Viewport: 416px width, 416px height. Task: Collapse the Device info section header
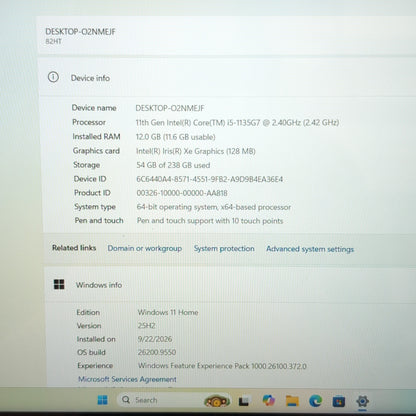(228, 78)
